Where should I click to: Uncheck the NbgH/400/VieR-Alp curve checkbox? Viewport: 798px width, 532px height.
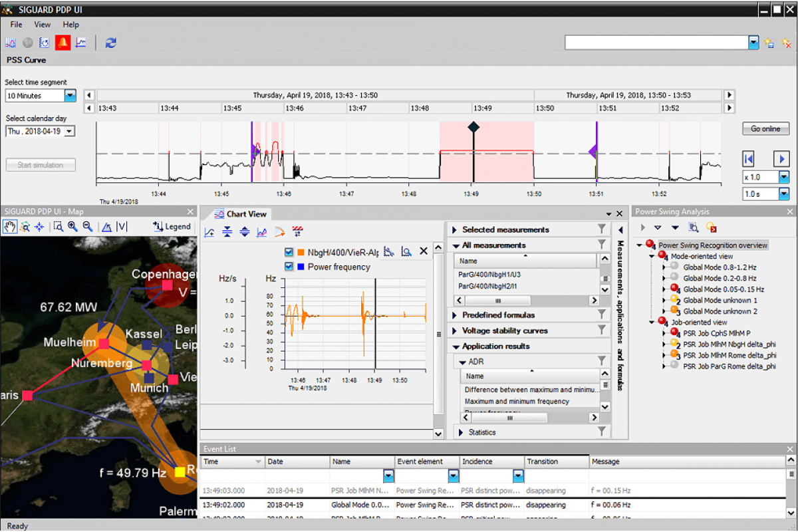(x=289, y=252)
